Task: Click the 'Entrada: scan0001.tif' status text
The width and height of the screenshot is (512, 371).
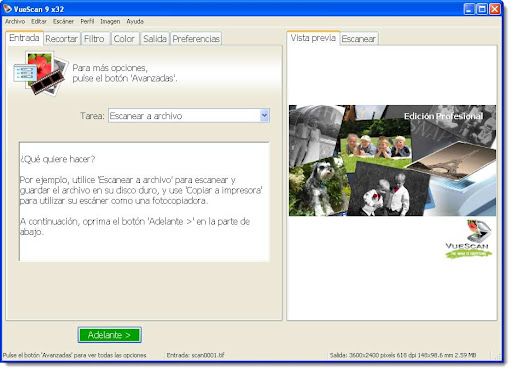Action: (195, 355)
